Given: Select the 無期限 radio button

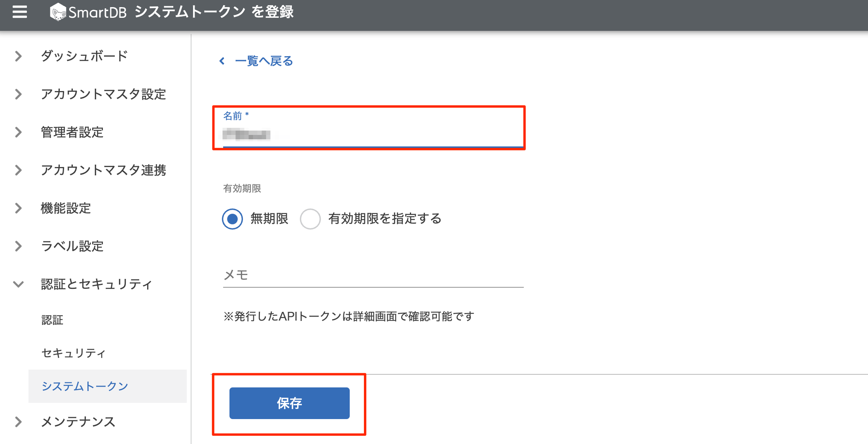Looking at the screenshot, I should coord(232,219).
